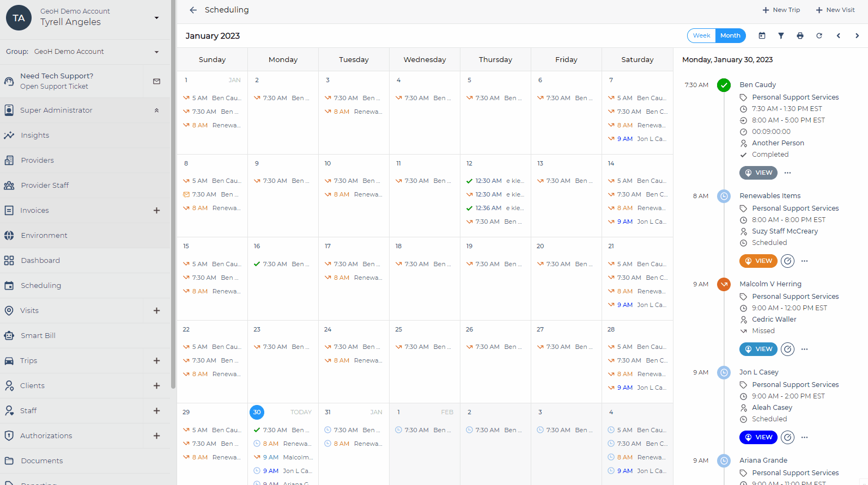Click check-in icon for Malcolm V Herring

[x=787, y=349]
